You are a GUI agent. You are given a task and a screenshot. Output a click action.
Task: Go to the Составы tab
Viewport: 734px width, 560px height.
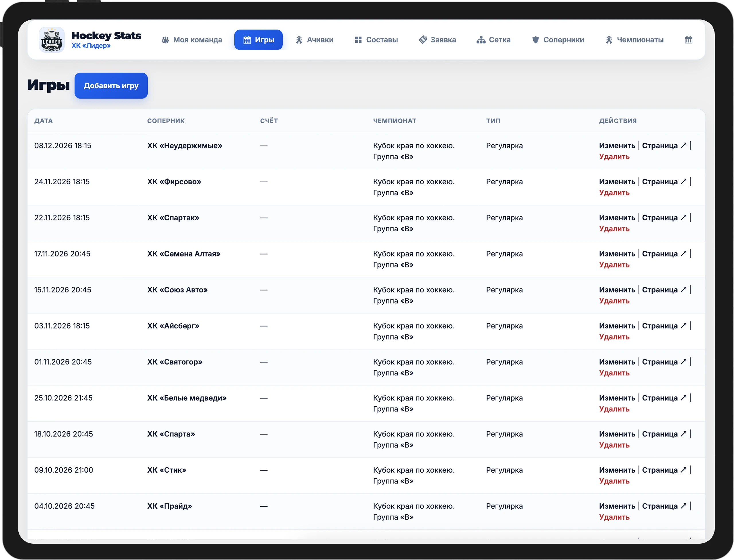(376, 40)
